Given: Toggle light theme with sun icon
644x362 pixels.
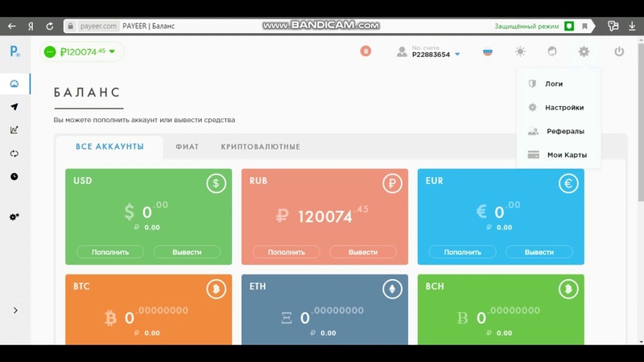Looking at the screenshot, I should pyautogui.click(x=520, y=51).
